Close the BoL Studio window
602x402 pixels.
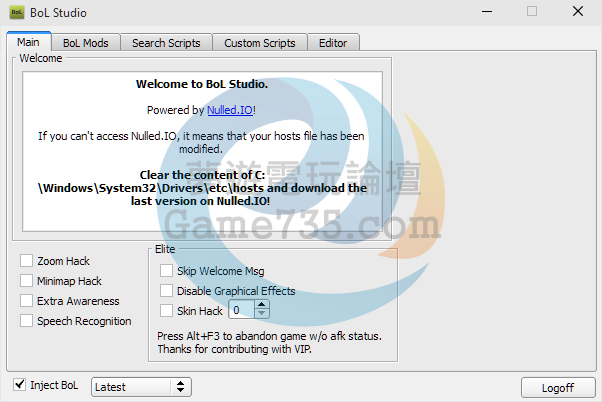pyautogui.click(x=578, y=11)
